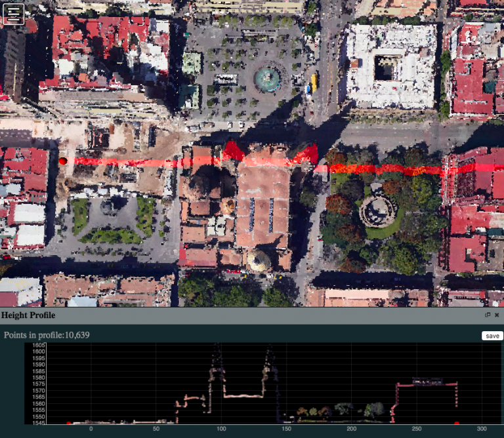
Task: Click the 1605 elevation axis label
Action: click(x=39, y=345)
